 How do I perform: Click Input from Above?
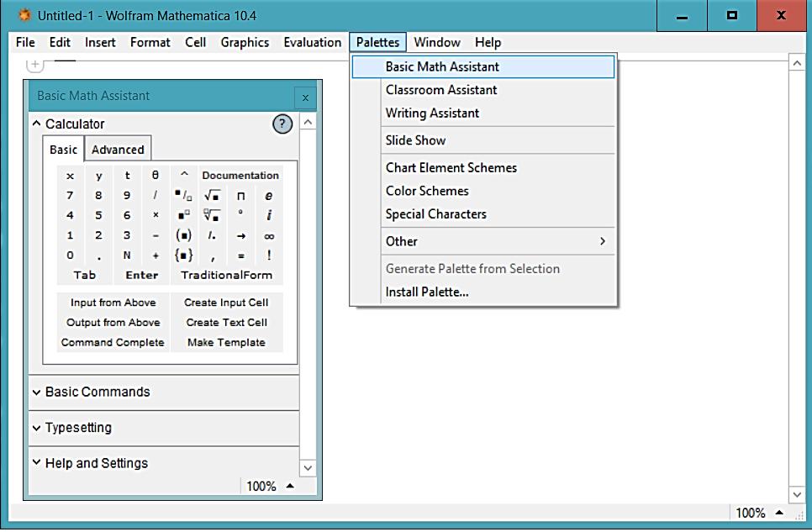[113, 303]
